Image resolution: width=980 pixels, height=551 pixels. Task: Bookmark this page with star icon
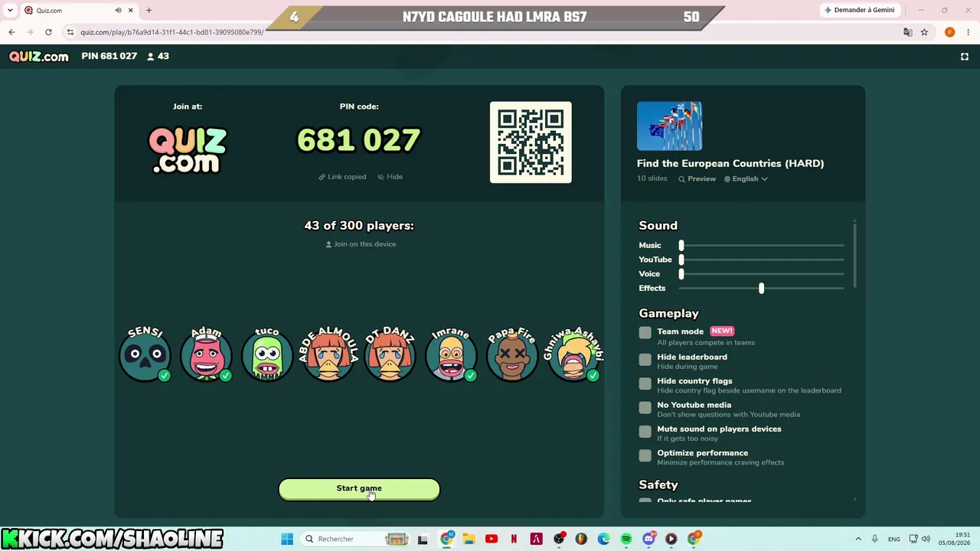(924, 32)
